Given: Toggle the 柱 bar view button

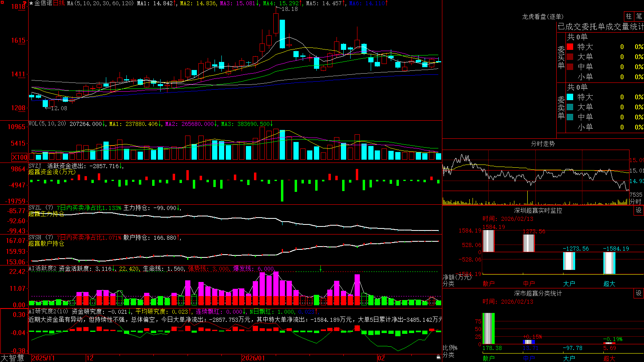Looking at the screenshot, I should click(x=629, y=16).
